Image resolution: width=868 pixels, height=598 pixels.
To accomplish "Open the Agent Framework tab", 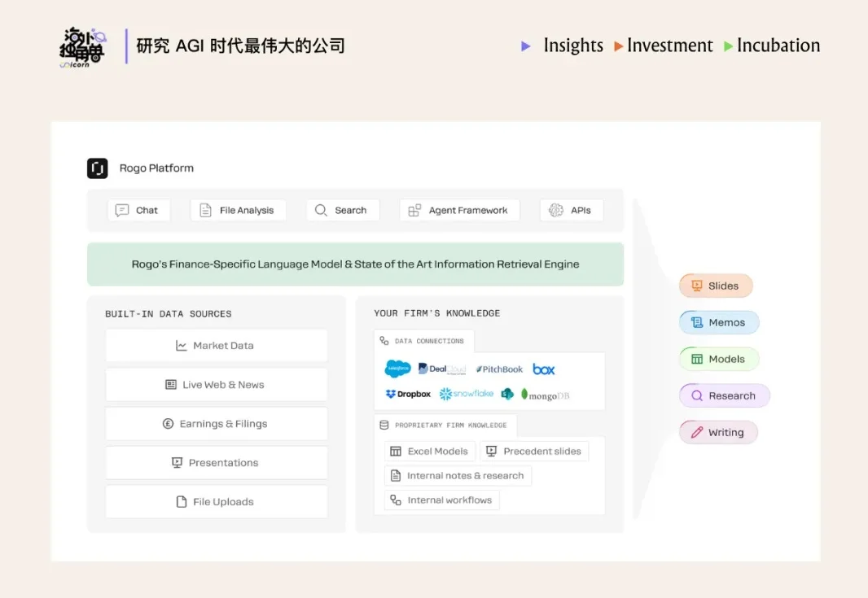I will click(459, 210).
